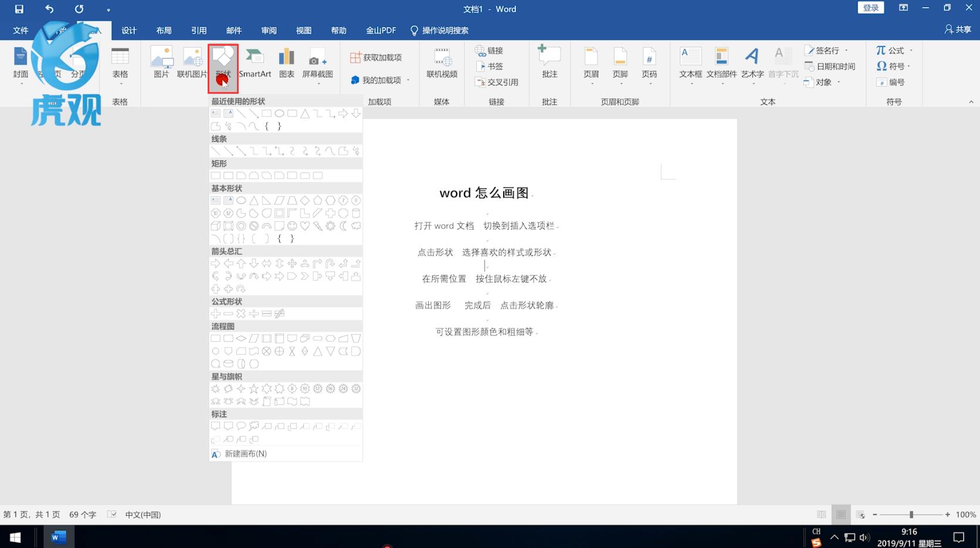Pick the heart shape in basic shapes
Screen dimensions: 980x548
(x=305, y=226)
